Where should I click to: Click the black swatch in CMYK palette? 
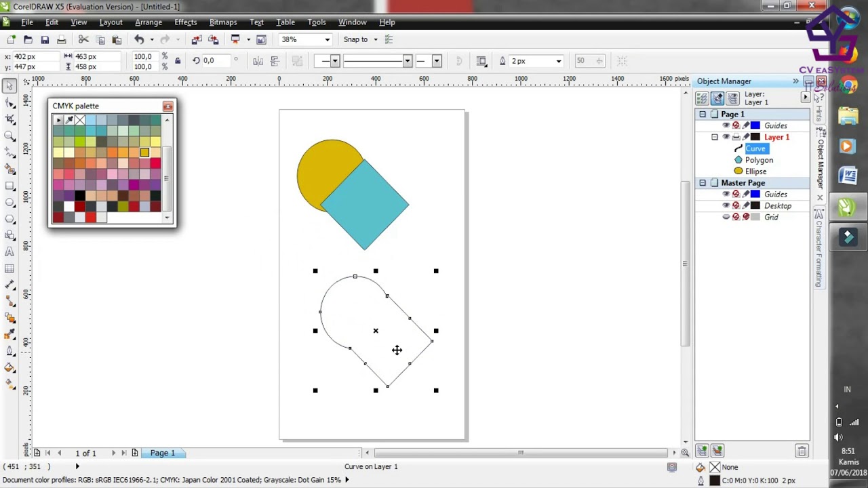point(80,196)
